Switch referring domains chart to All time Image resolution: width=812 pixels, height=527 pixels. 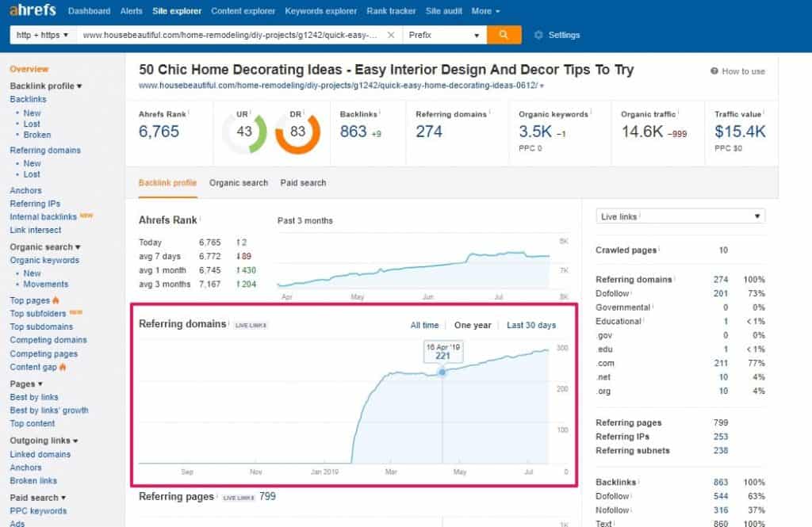pos(424,325)
